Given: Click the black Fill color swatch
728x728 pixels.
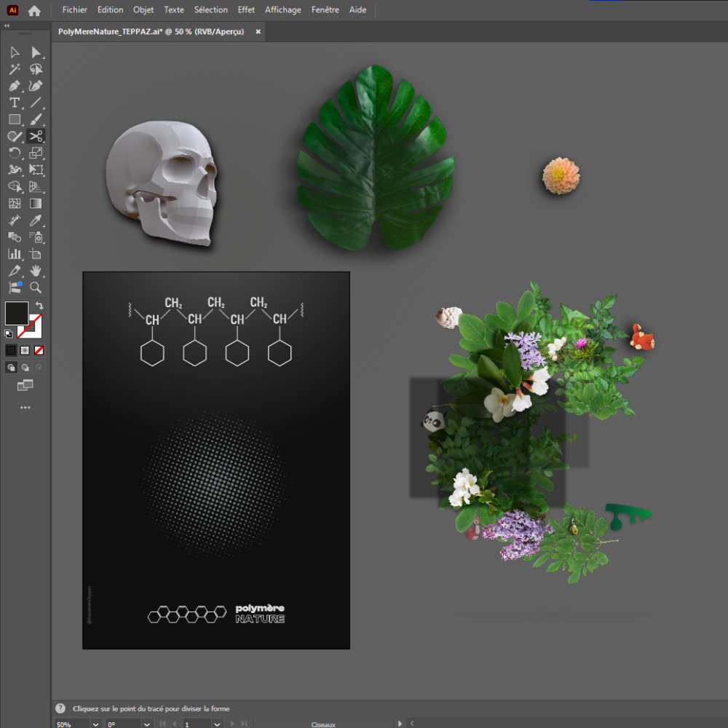Looking at the screenshot, I should click(x=16, y=314).
